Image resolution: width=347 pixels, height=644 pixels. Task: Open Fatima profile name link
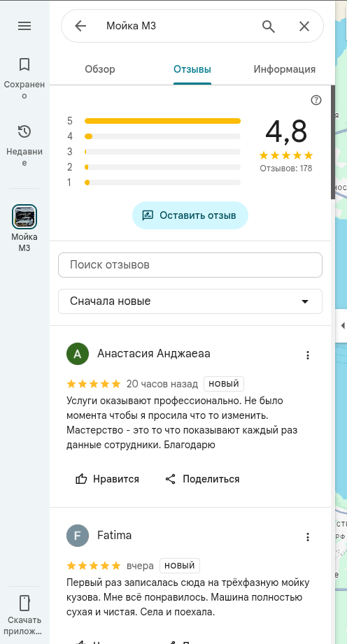114,535
